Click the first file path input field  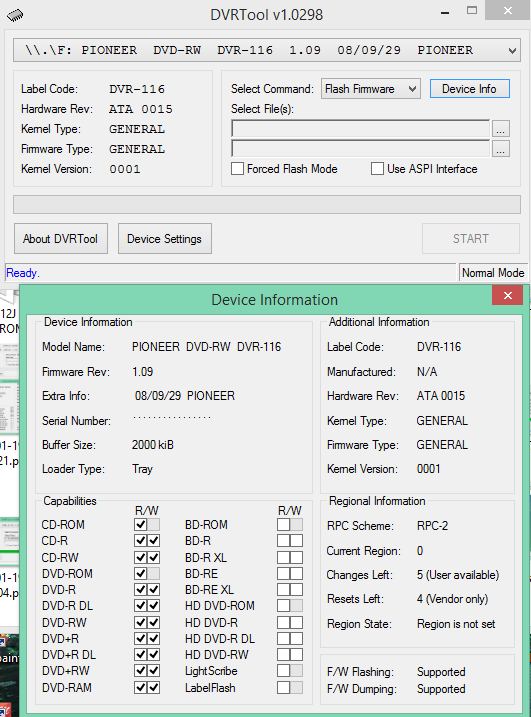pos(360,128)
